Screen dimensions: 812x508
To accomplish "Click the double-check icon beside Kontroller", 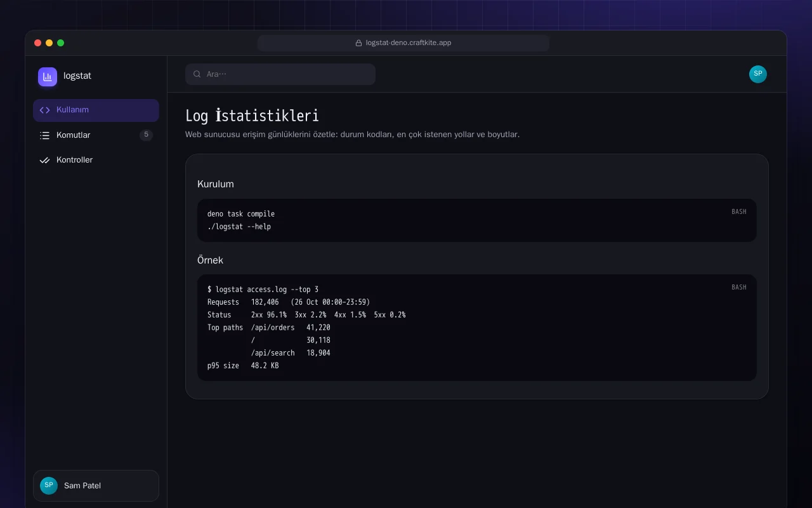I will pos(44,160).
